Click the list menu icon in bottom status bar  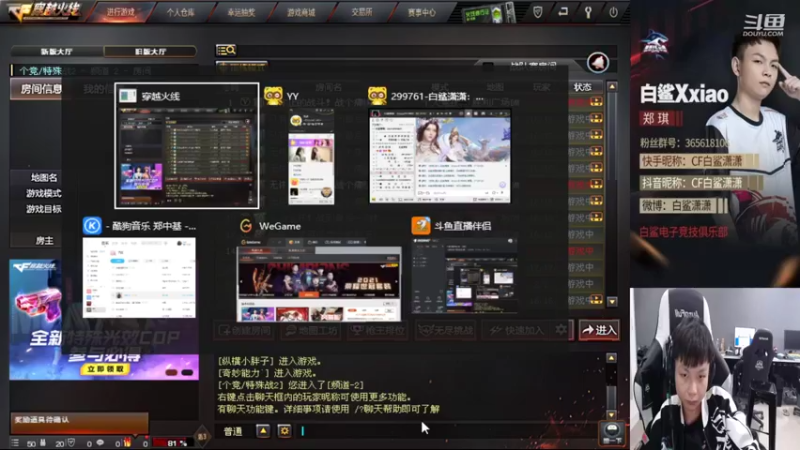(x=15, y=443)
